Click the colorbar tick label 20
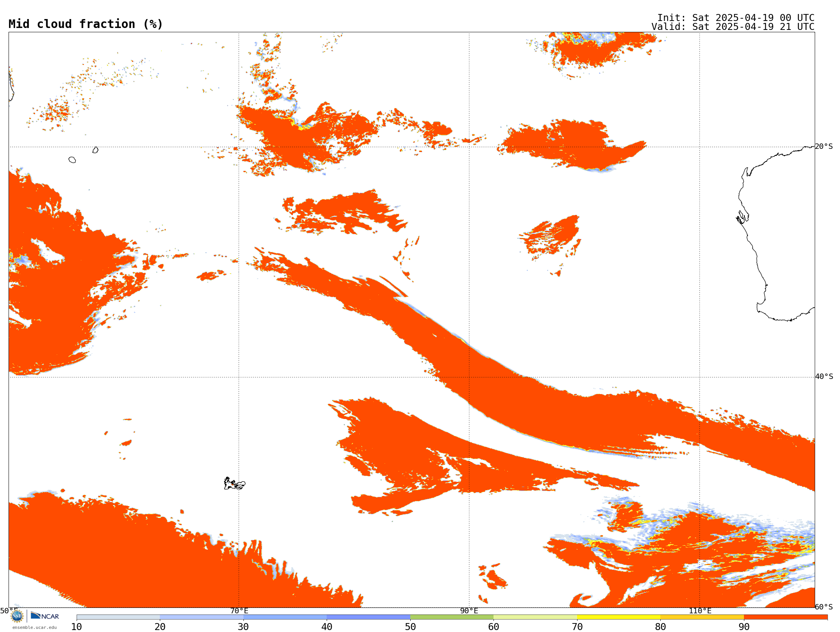 click(160, 627)
